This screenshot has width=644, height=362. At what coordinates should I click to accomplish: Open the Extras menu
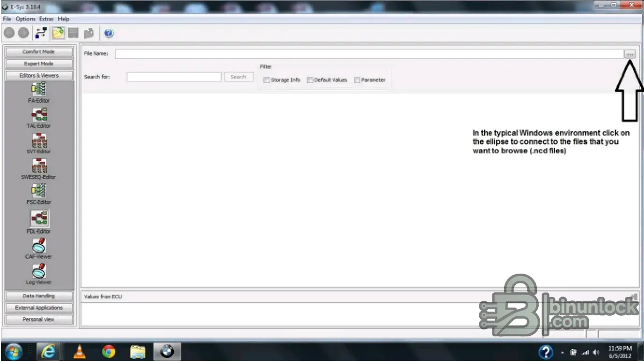point(47,19)
